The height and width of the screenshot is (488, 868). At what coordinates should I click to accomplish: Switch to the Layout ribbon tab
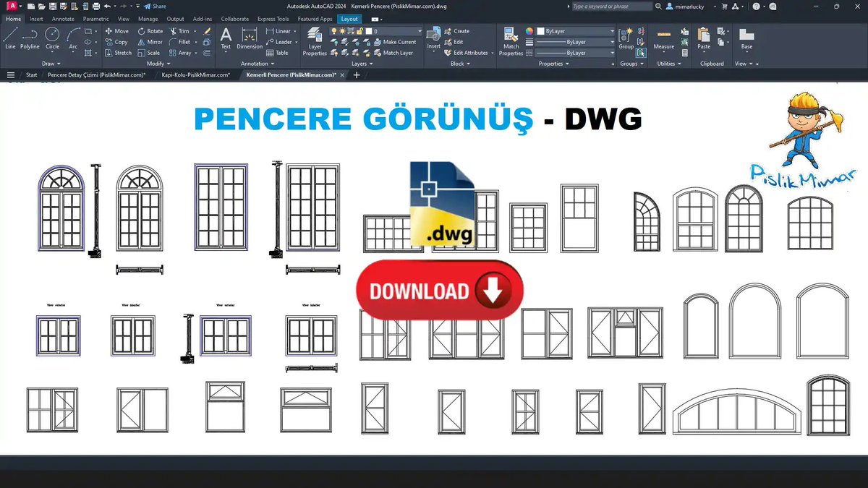pyautogui.click(x=349, y=19)
